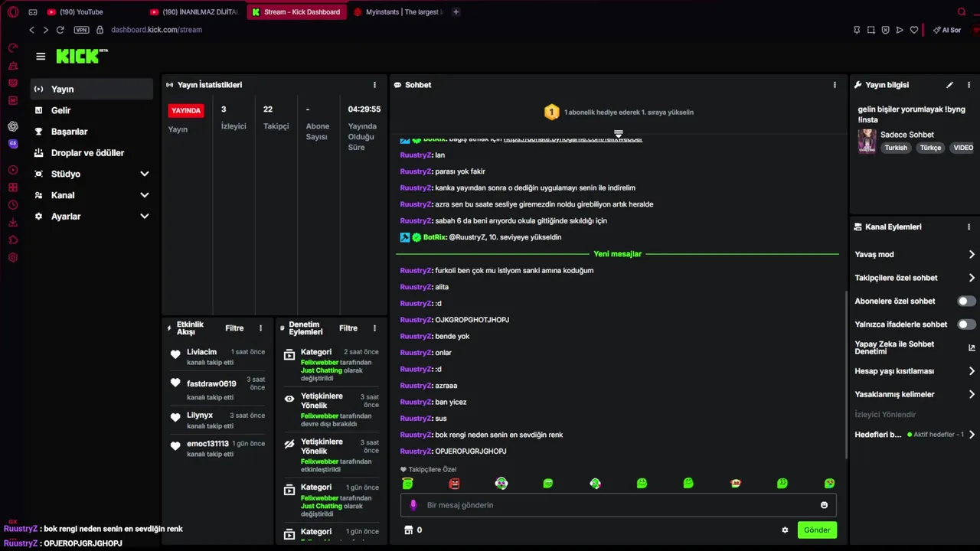This screenshot has height=551, width=980.
Task: Click the address bar URL dashboard.kick.com/stream
Action: point(156,30)
